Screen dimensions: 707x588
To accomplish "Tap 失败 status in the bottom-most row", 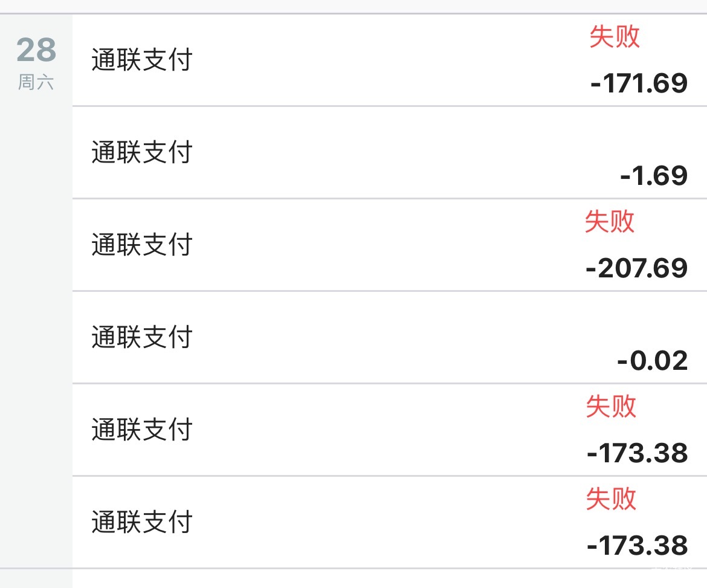I will [x=611, y=500].
